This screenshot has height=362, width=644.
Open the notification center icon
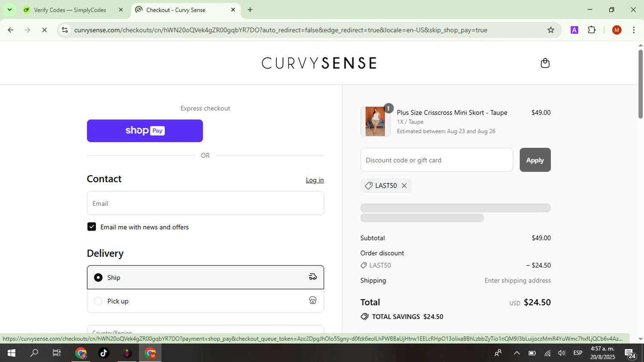click(630, 353)
